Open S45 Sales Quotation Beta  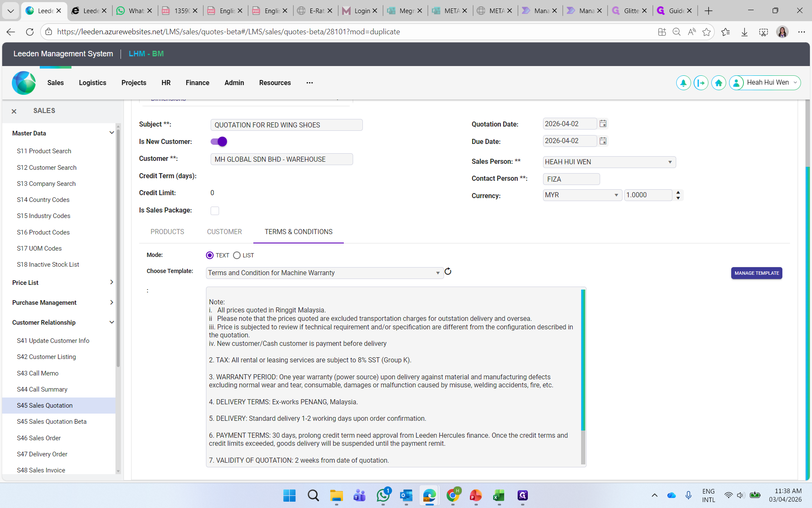(52, 422)
